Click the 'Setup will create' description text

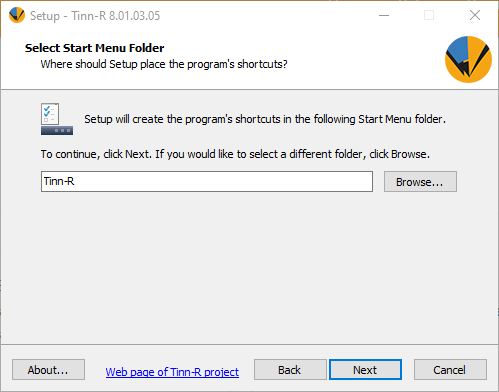(265, 119)
